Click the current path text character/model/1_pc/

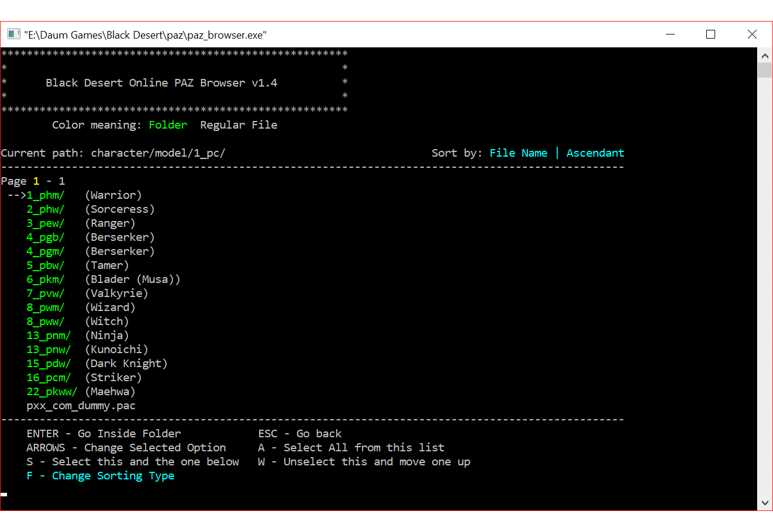pyautogui.click(x=158, y=153)
